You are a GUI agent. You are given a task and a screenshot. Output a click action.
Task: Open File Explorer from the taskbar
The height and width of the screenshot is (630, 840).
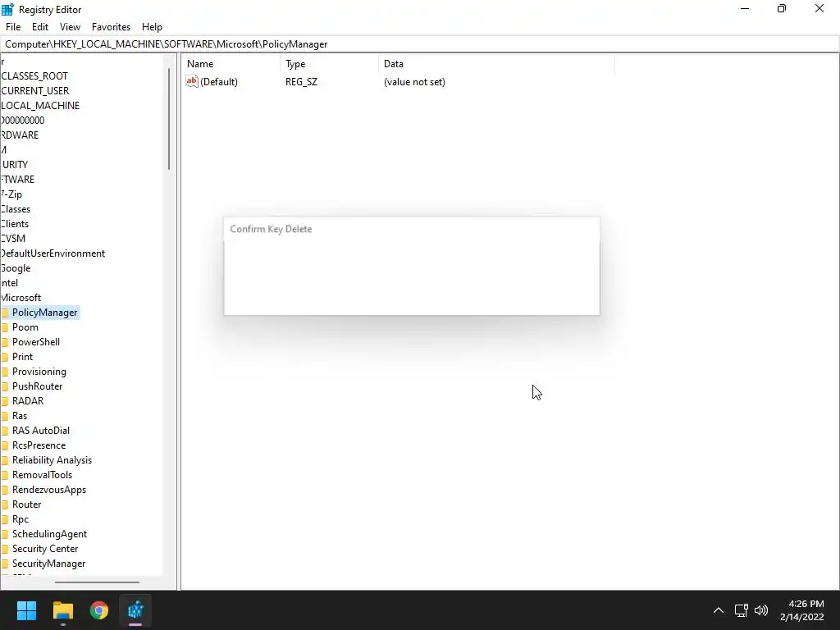click(x=62, y=610)
